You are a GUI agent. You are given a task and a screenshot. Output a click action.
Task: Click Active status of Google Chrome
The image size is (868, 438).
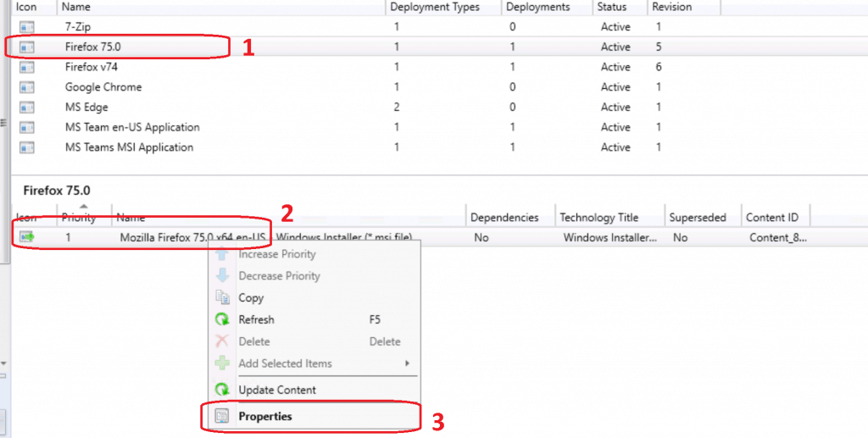click(615, 87)
